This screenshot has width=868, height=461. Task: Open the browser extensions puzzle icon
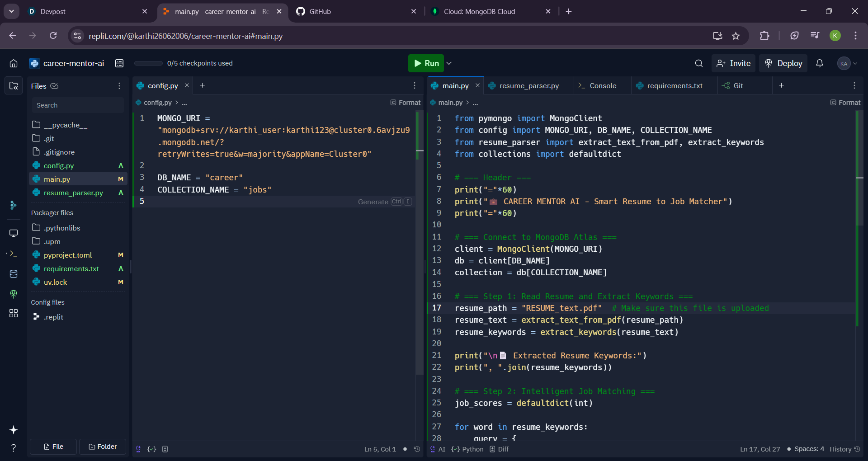coord(764,36)
